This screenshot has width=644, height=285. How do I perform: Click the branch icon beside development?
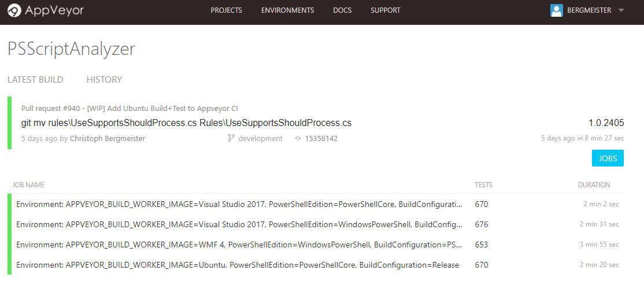pyautogui.click(x=231, y=138)
